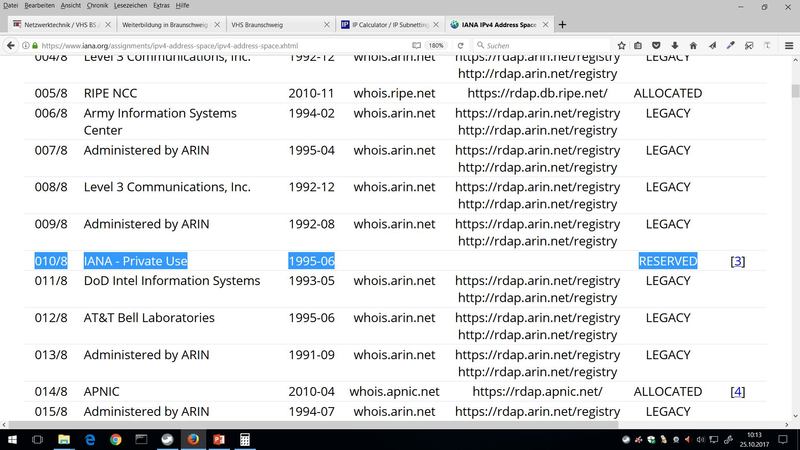Click '1991-09' date cell
800x450 pixels.
(x=311, y=355)
